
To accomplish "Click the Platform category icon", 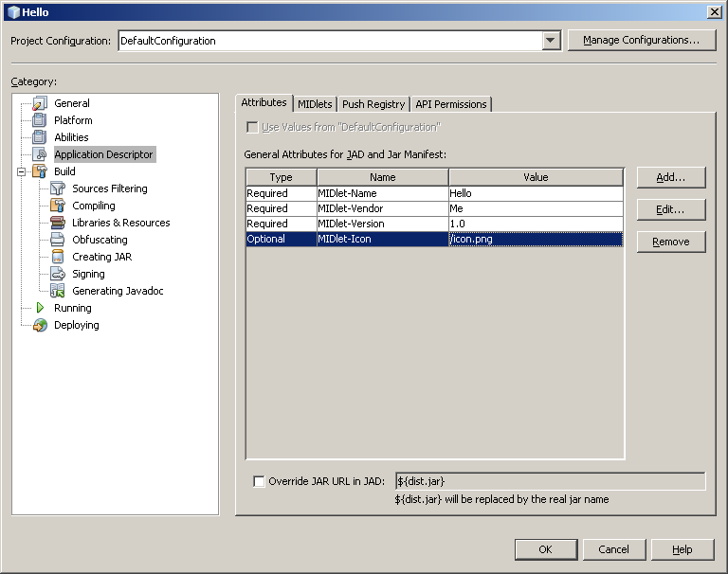I will click(40, 120).
